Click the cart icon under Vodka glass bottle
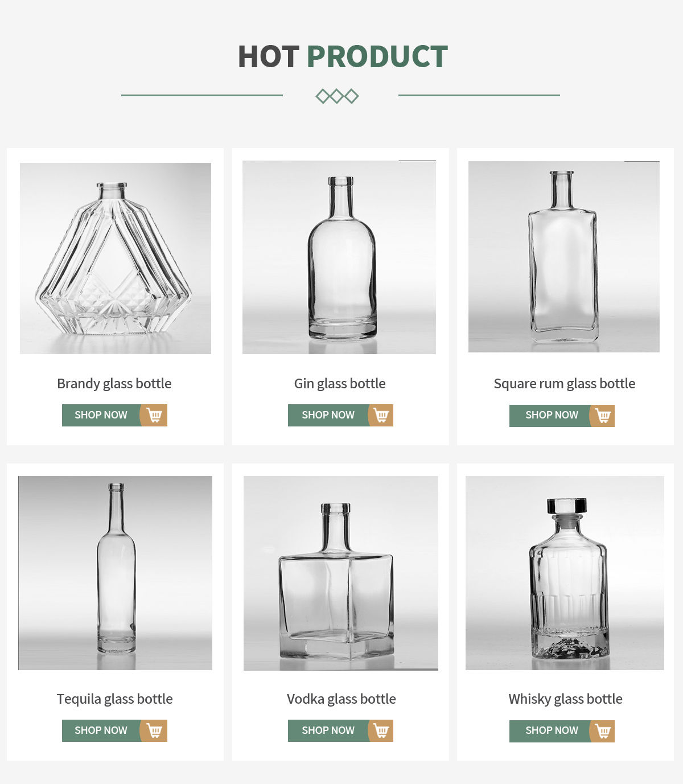The image size is (683, 784). [381, 730]
